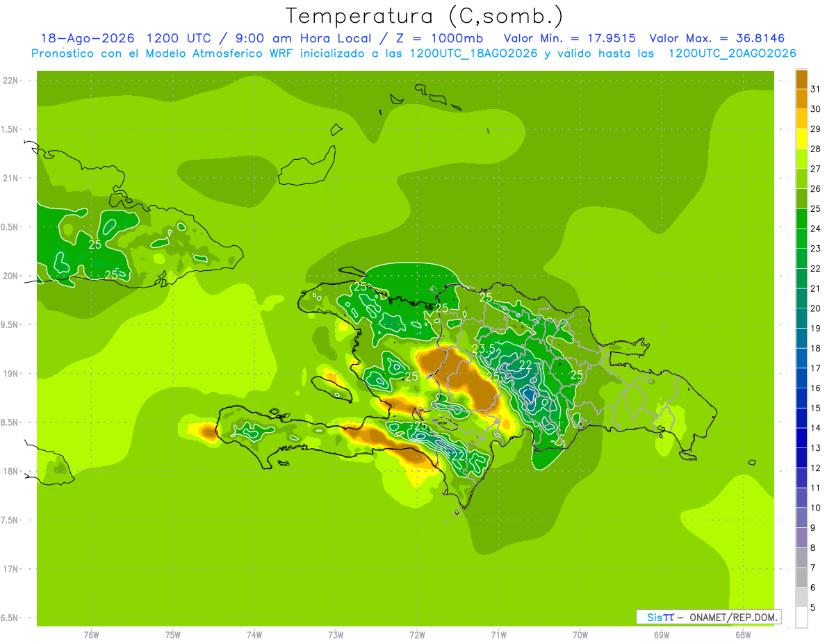This screenshot has width=834, height=644.
Task: Click the '68W' longitude axis label
Action: coord(743,635)
